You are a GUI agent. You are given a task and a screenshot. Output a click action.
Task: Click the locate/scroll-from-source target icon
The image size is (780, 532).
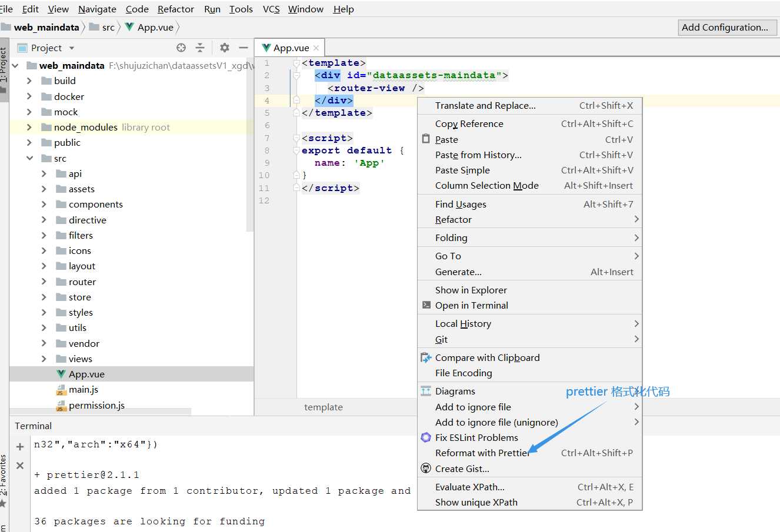point(181,48)
